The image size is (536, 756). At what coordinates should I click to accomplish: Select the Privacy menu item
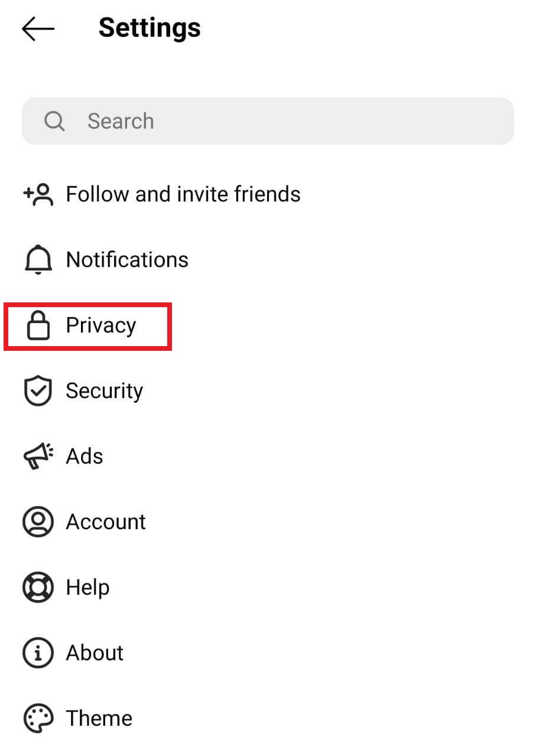[101, 325]
